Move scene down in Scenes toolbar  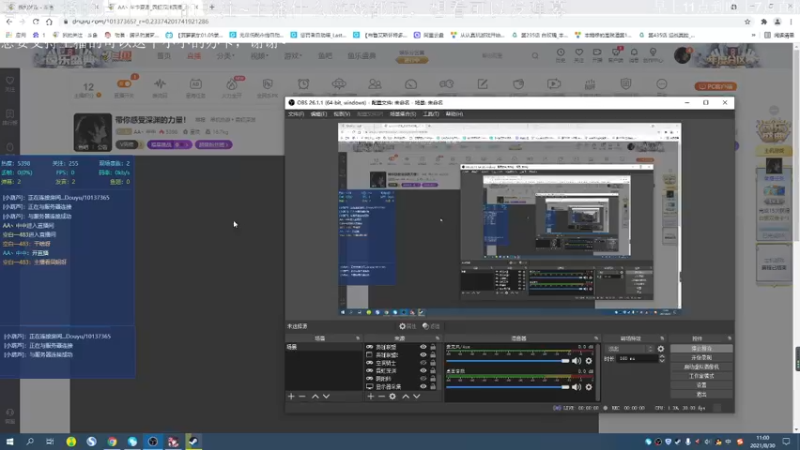click(326, 396)
